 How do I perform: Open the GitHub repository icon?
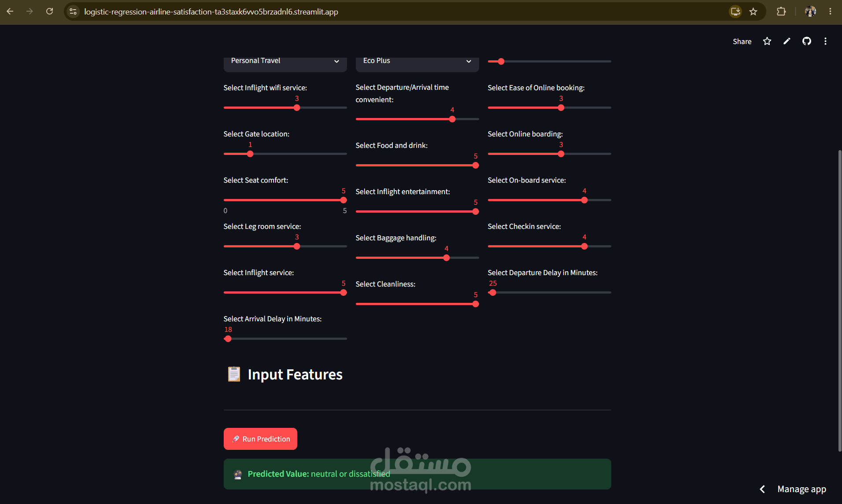(806, 41)
